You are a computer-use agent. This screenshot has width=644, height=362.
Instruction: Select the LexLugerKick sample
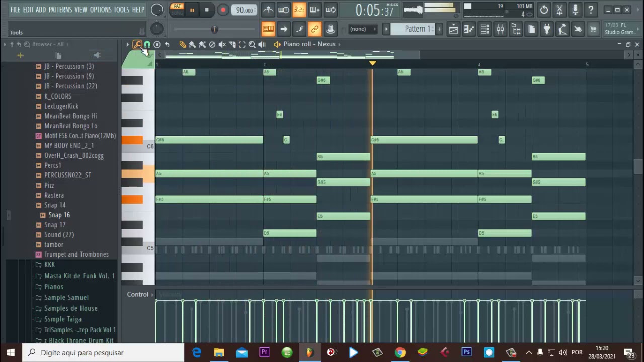point(61,106)
